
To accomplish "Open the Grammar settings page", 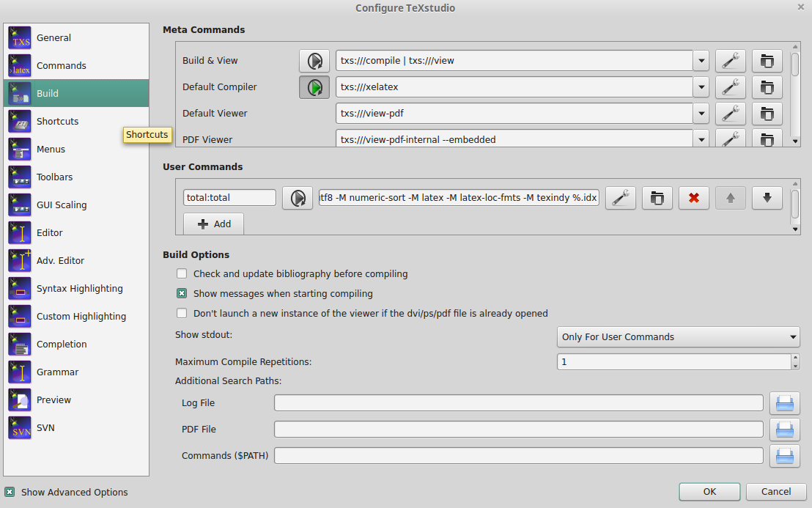I will tap(76, 372).
